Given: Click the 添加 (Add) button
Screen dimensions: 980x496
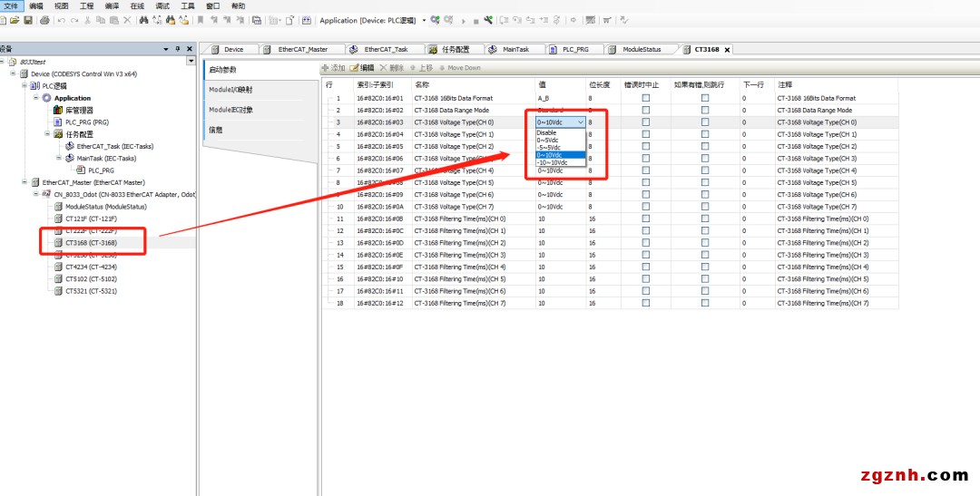Looking at the screenshot, I should point(333,68).
